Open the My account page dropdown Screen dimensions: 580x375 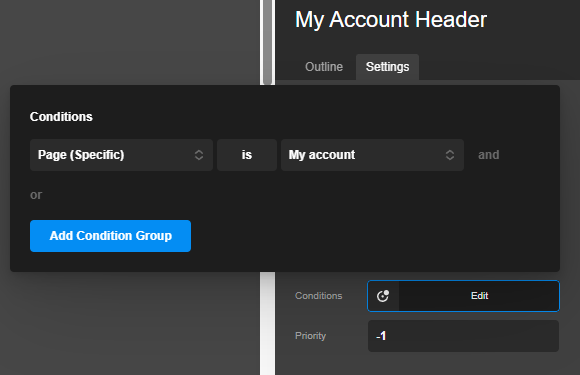coord(372,155)
